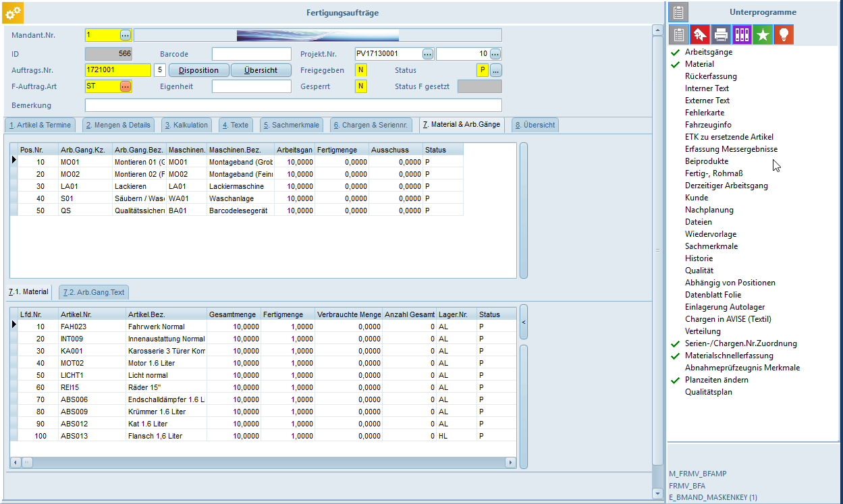Image resolution: width=843 pixels, height=504 pixels.
Task: Click the gray clipboard icon beside the Unterprogramme title
Action: [678, 12]
